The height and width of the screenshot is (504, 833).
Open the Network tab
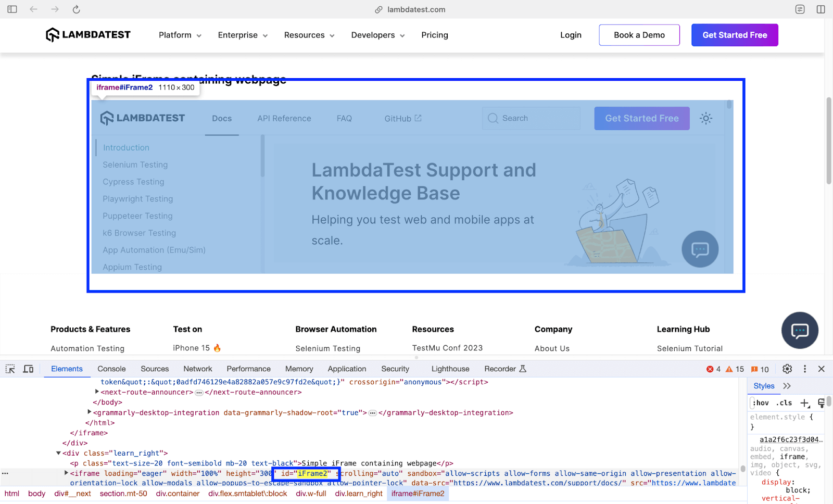[198, 369]
